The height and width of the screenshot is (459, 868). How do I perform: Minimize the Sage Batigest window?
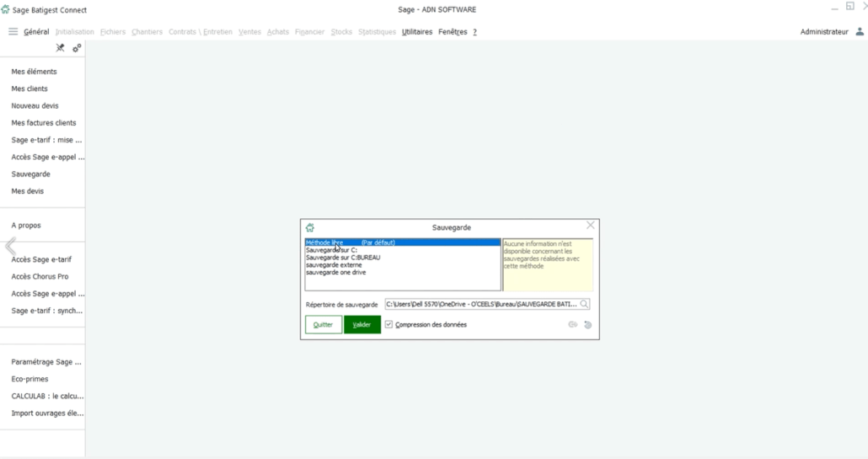tap(835, 8)
